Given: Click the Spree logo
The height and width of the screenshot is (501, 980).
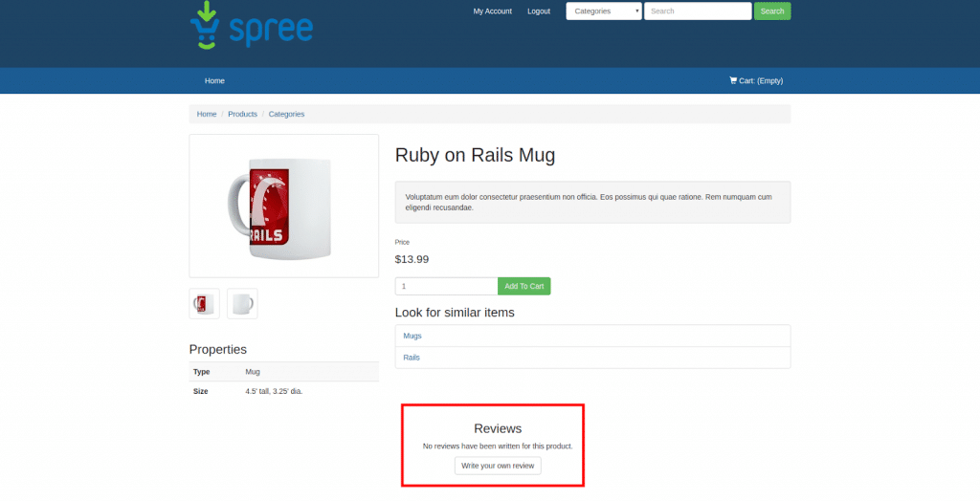Looking at the screenshot, I should [252, 26].
